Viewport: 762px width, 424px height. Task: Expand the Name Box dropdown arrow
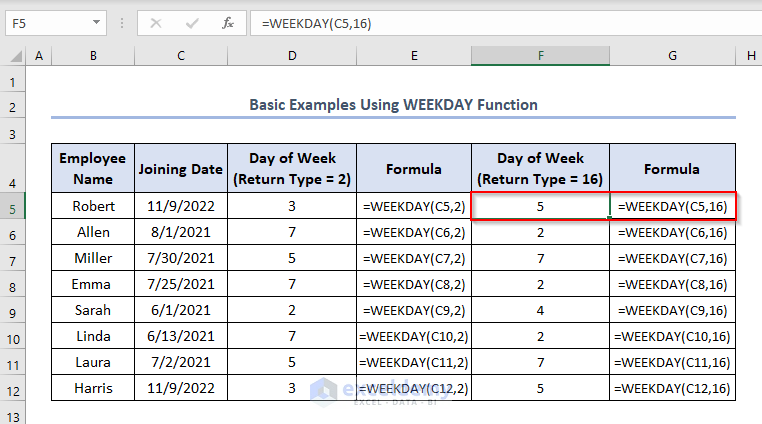96,22
